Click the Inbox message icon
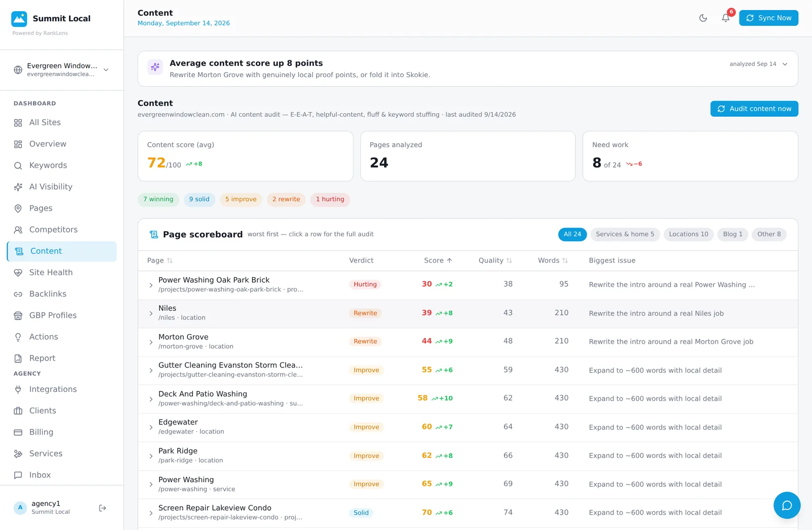Image resolution: width=812 pixels, height=530 pixels. pyautogui.click(x=18, y=475)
